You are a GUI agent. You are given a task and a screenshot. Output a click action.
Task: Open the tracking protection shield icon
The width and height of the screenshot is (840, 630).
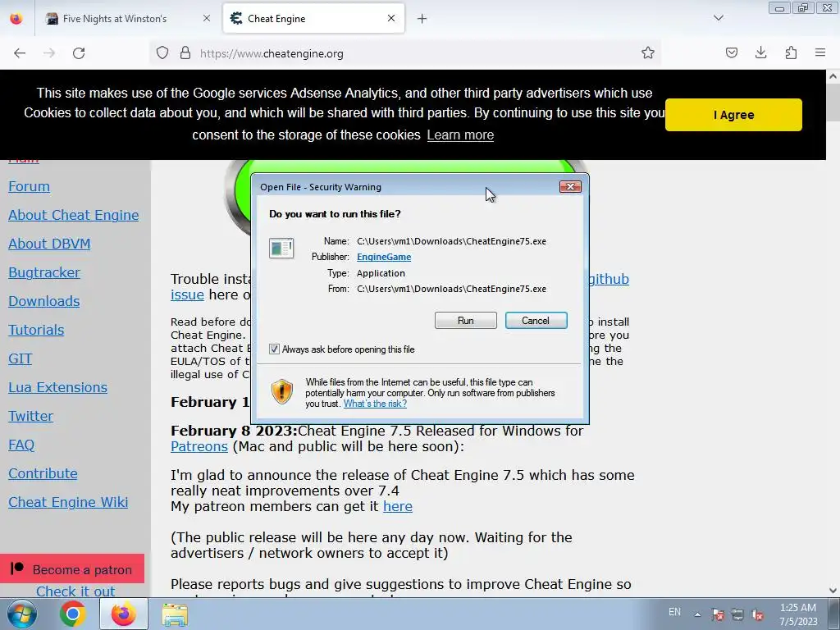click(162, 53)
